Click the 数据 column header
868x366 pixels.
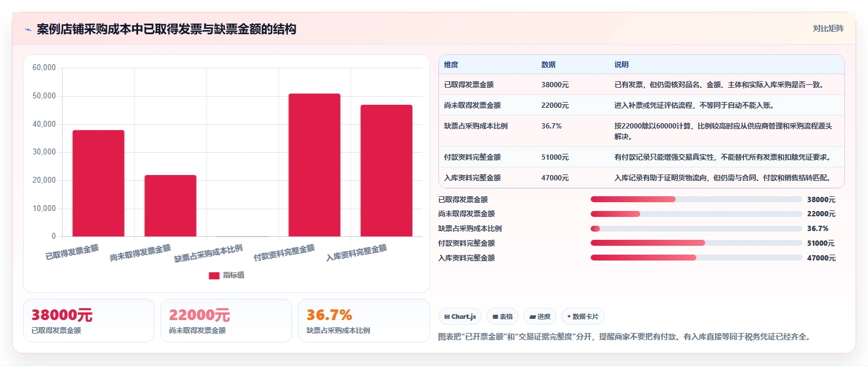548,65
